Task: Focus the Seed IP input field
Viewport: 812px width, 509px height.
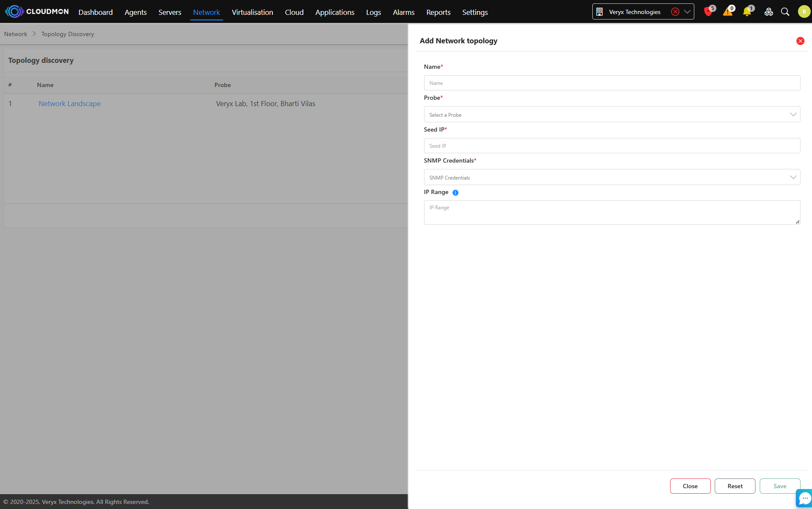Action: coord(612,146)
